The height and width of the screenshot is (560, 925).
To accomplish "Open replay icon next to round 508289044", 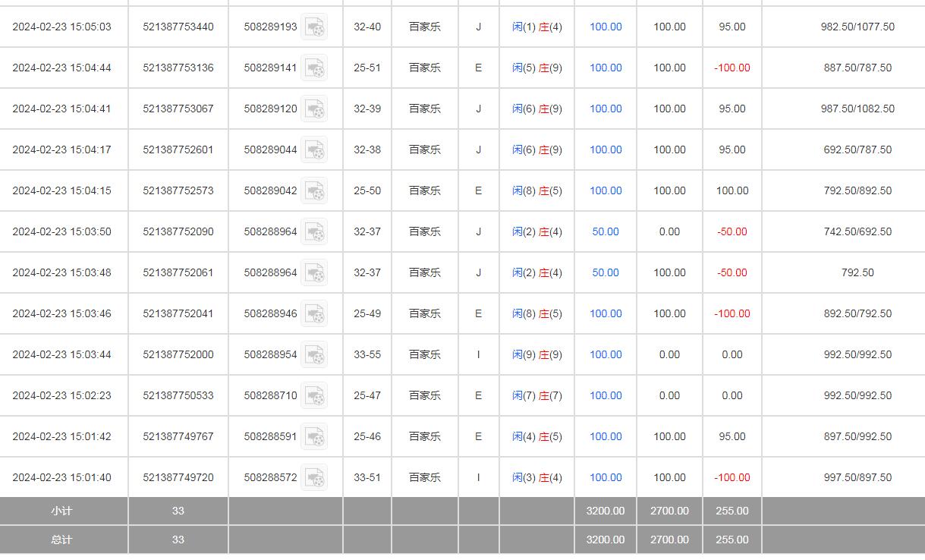I will click(x=314, y=150).
